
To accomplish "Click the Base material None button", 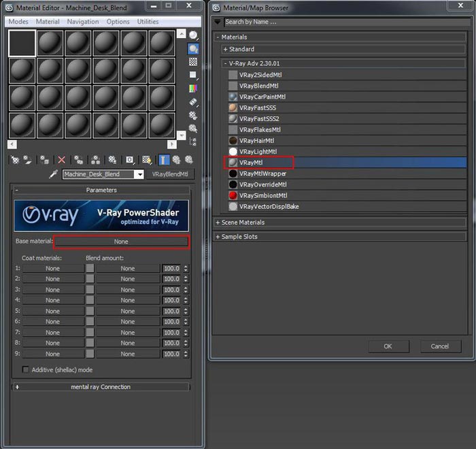I will point(121,242).
